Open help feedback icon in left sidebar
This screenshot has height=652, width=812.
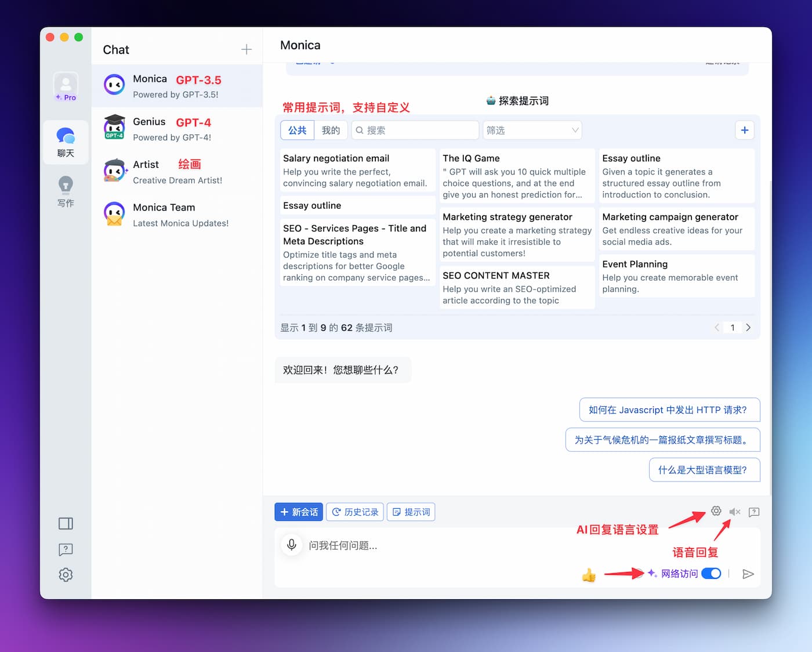(66, 549)
